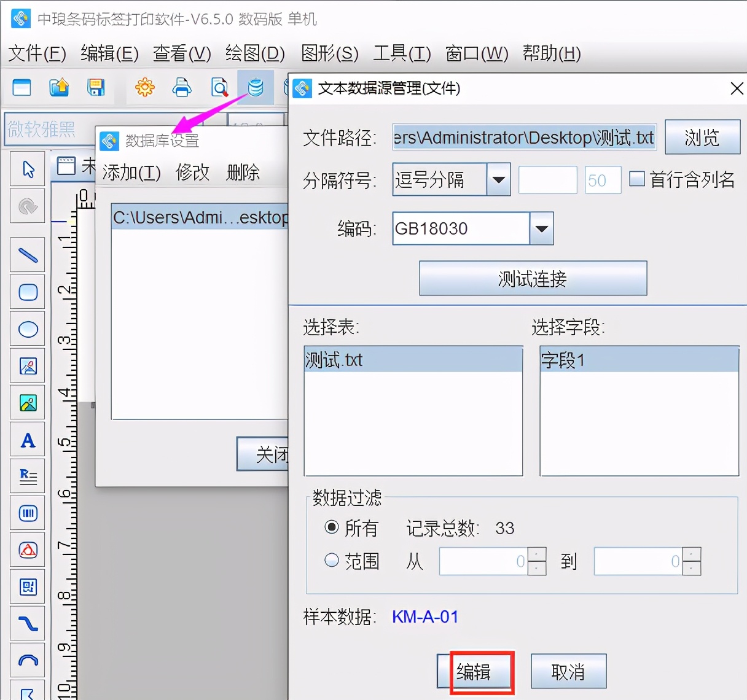The width and height of the screenshot is (747, 700).
Task: Expand the 编码 GB18030 dropdown
Action: [541, 228]
